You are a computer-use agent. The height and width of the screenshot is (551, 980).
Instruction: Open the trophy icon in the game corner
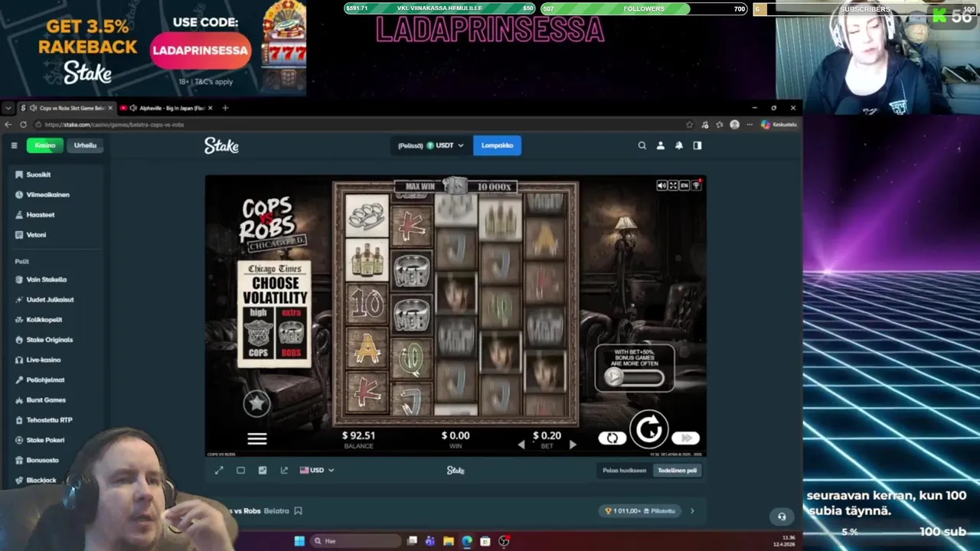(x=696, y=185)
